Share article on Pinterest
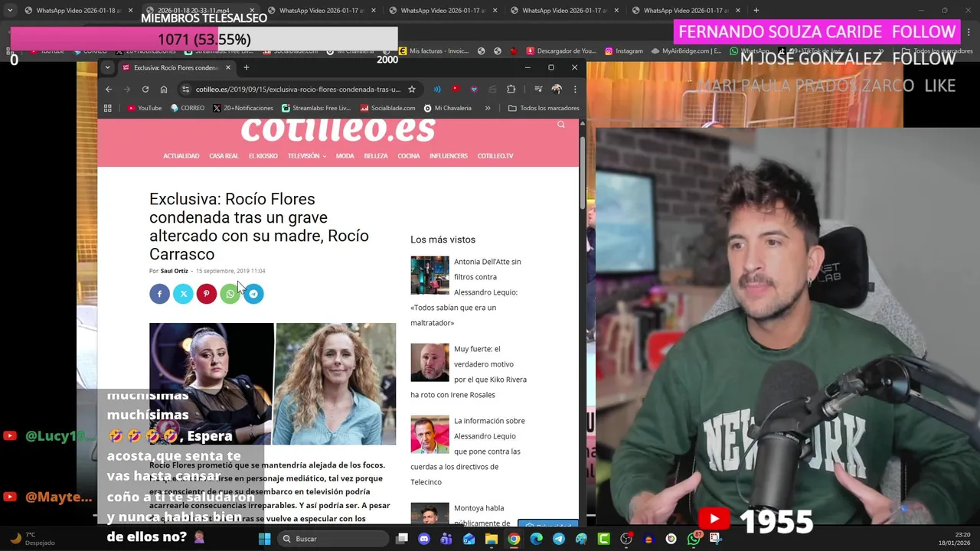Viewport: 980px width, 551px height. (206, 294)
